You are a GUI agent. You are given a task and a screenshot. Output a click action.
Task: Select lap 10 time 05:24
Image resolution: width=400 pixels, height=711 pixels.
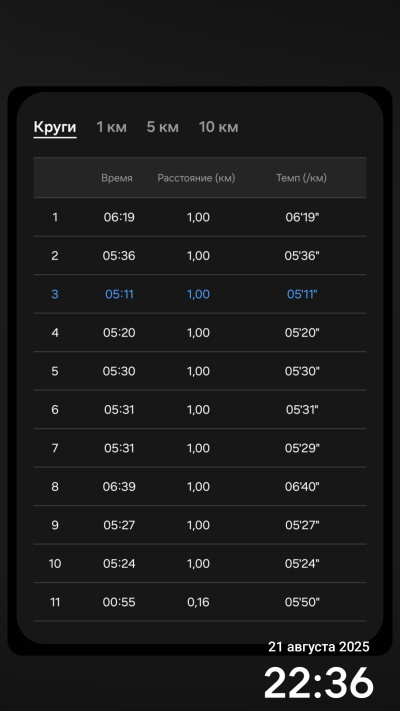click(119, 564)
